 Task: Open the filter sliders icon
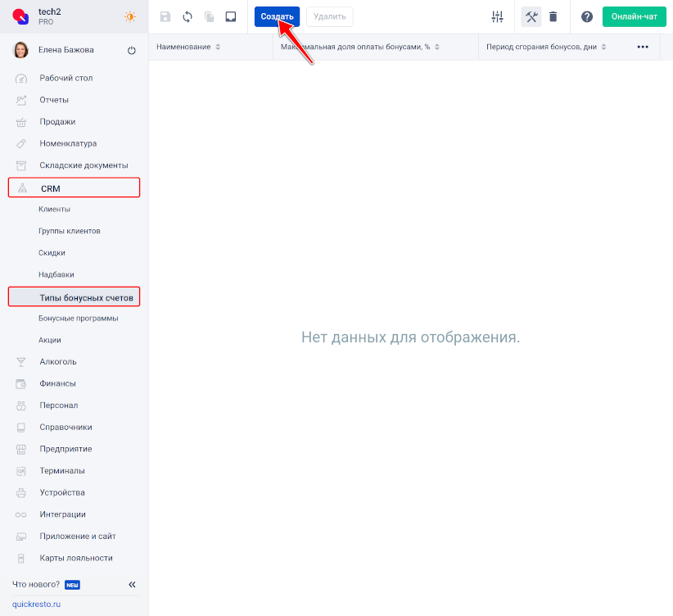pos(497,16)
